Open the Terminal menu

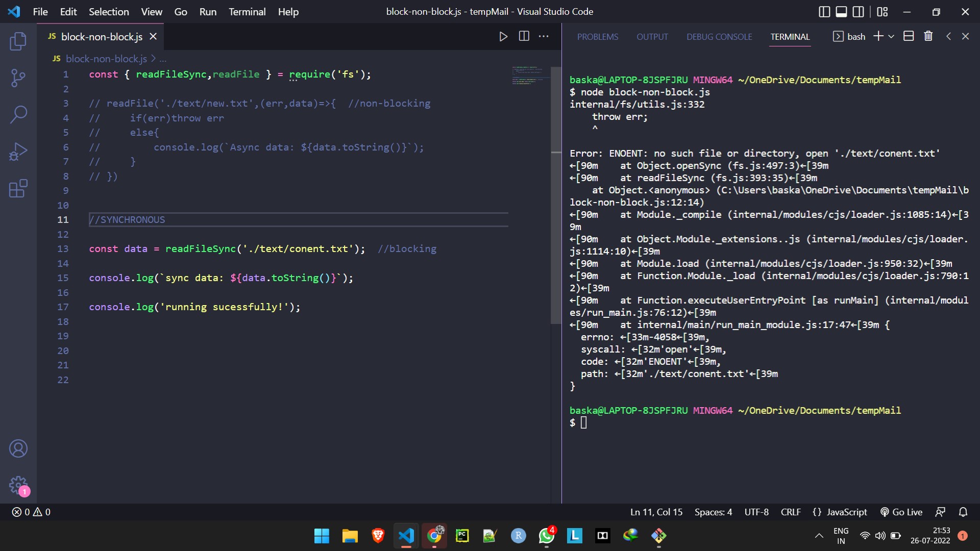point(247,11)
